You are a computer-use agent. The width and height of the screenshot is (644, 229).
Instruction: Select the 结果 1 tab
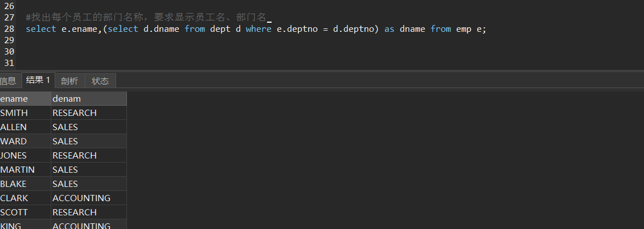pos(38,80)
